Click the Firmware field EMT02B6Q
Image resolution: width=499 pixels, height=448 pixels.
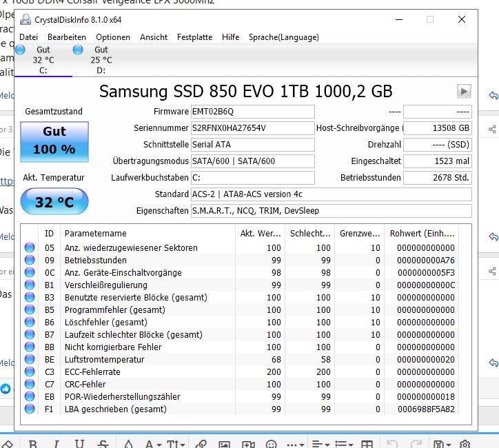253,112
